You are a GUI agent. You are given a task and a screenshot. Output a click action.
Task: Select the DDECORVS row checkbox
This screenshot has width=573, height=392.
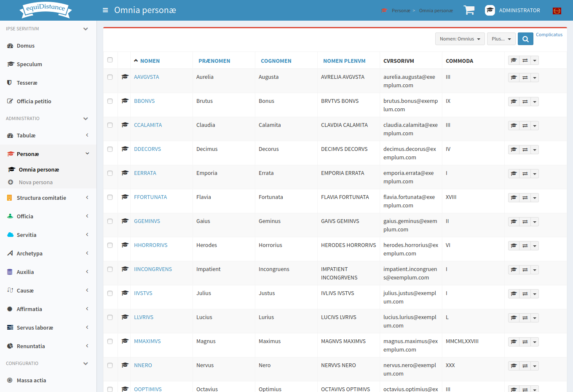pos(110,149)
